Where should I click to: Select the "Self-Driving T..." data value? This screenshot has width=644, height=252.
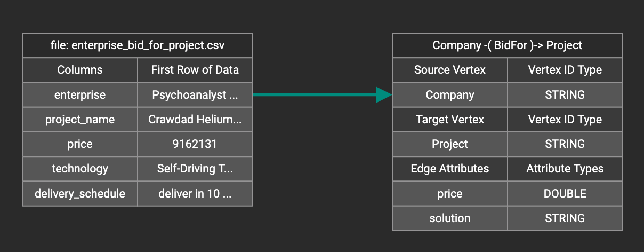pyautogui.click(x=195, y=169)
